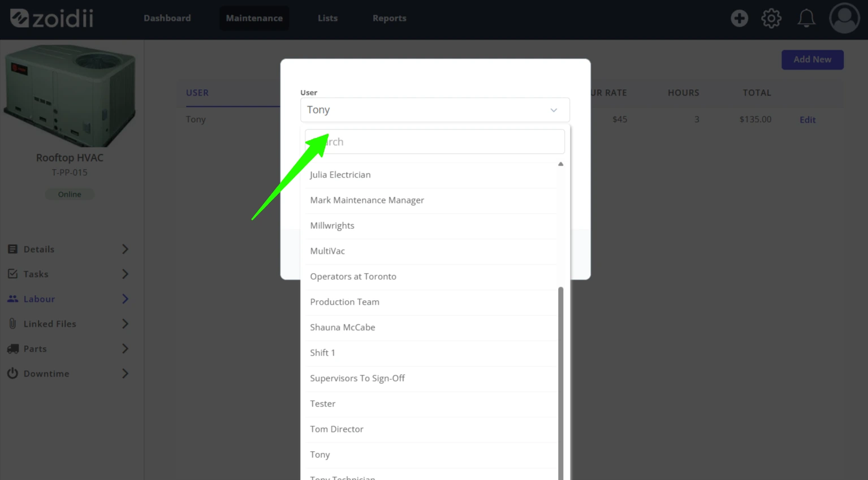Select MultiVac from the list
Viewport: 868px width, 480px height.
pyautogui.click(x=431, y=251)
